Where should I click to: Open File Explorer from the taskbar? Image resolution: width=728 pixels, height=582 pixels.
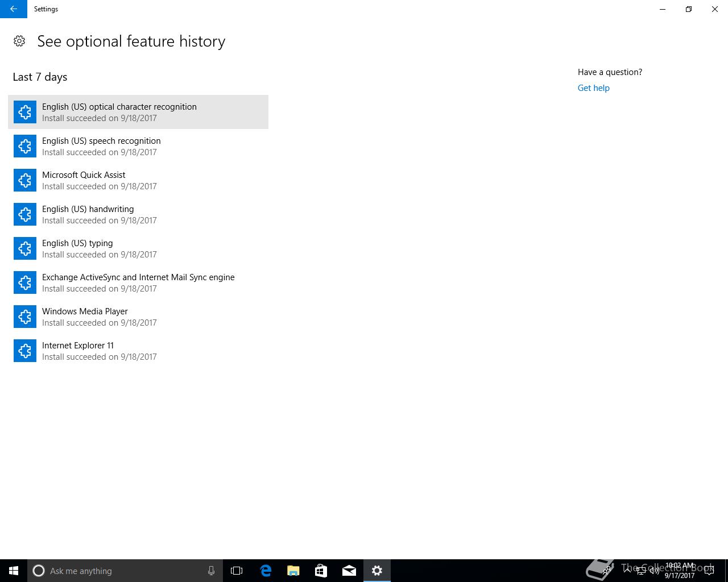(x=293, y=571)
